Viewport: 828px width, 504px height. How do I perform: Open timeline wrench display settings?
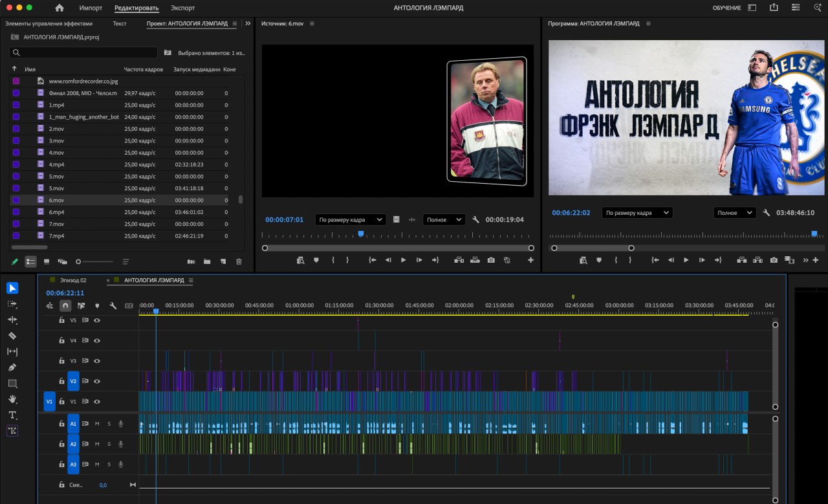click(x=113, y=305)
